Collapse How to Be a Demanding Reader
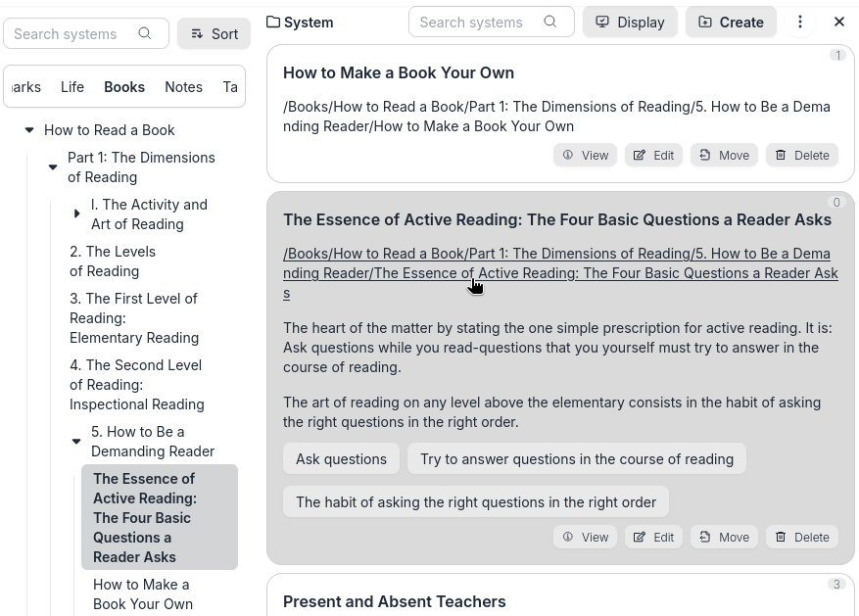This screenshot has height=616, width=859. pyautogui.click(x=76, y=442)
